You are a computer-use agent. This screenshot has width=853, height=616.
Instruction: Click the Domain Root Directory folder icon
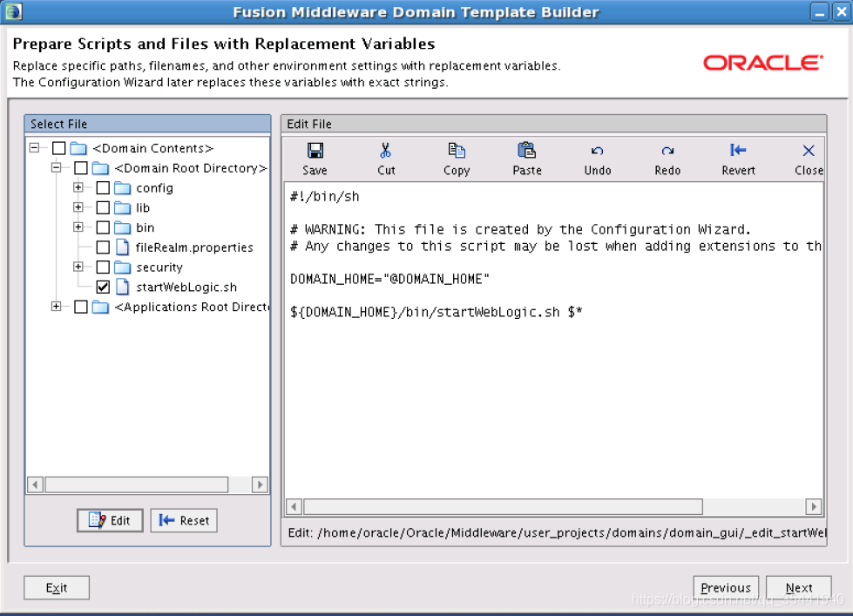(x=101, y=168)
